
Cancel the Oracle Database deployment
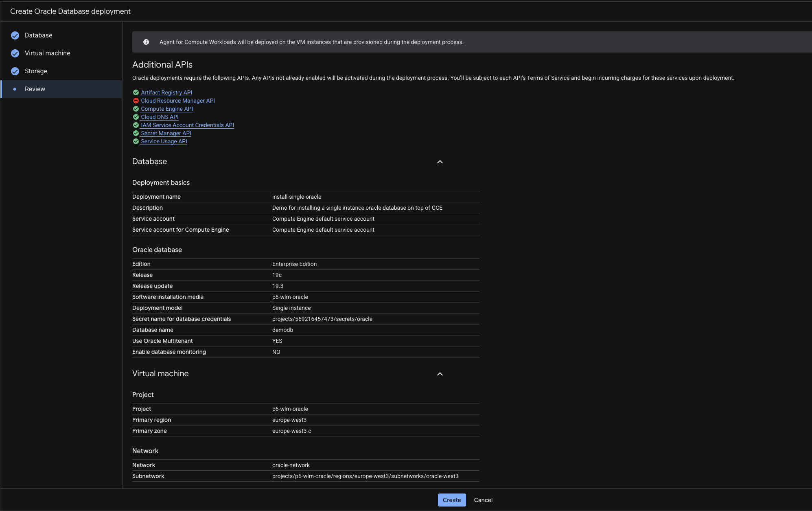(483, 500)
